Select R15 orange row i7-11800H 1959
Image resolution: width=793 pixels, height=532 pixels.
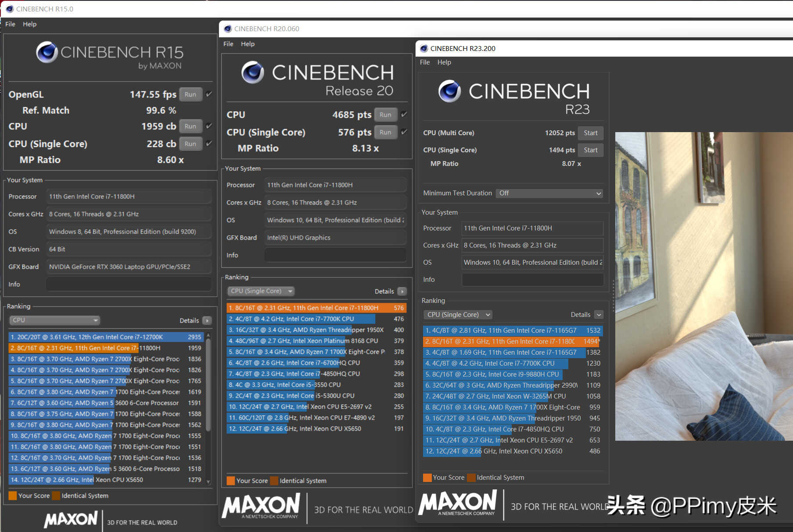coord(105,348)
